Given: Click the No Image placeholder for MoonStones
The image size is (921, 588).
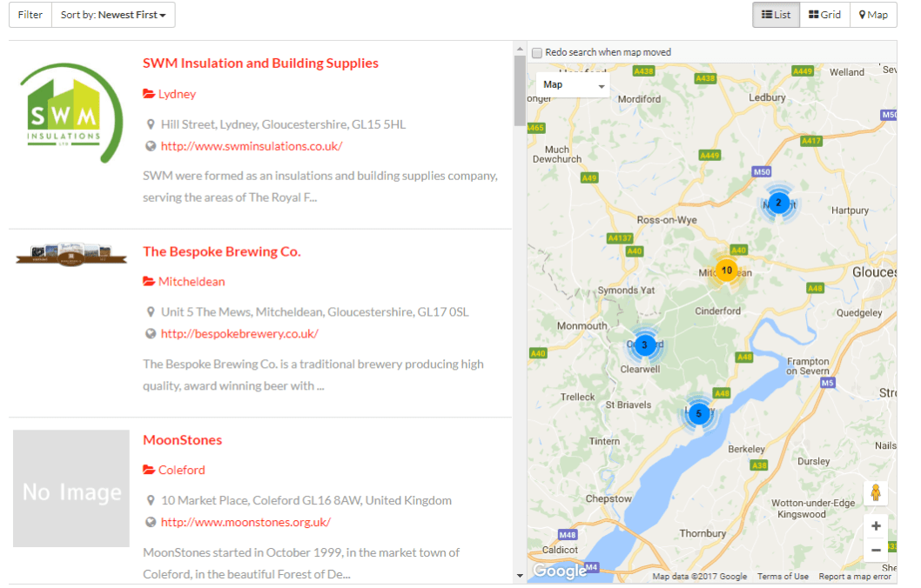Looking at the screenshot, I should (71, 488).
